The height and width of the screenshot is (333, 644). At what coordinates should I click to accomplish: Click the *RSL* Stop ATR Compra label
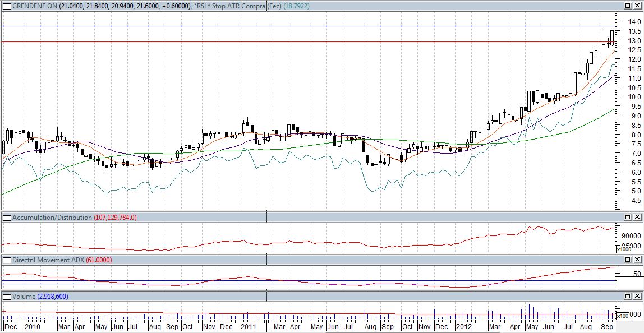230,6
